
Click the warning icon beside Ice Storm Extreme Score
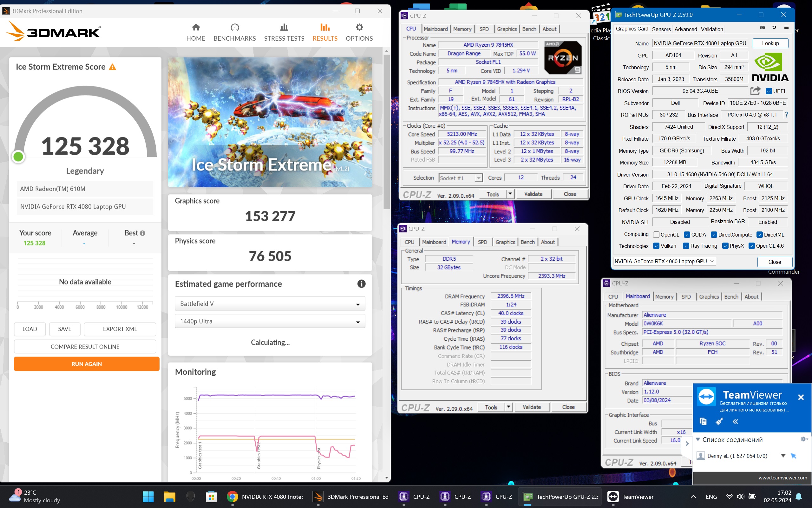(112, 67)
